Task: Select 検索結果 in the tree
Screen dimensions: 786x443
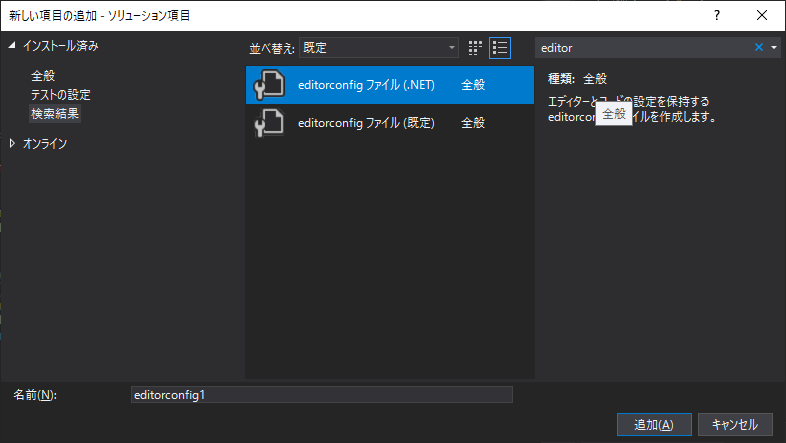Action: coord(55,114)
